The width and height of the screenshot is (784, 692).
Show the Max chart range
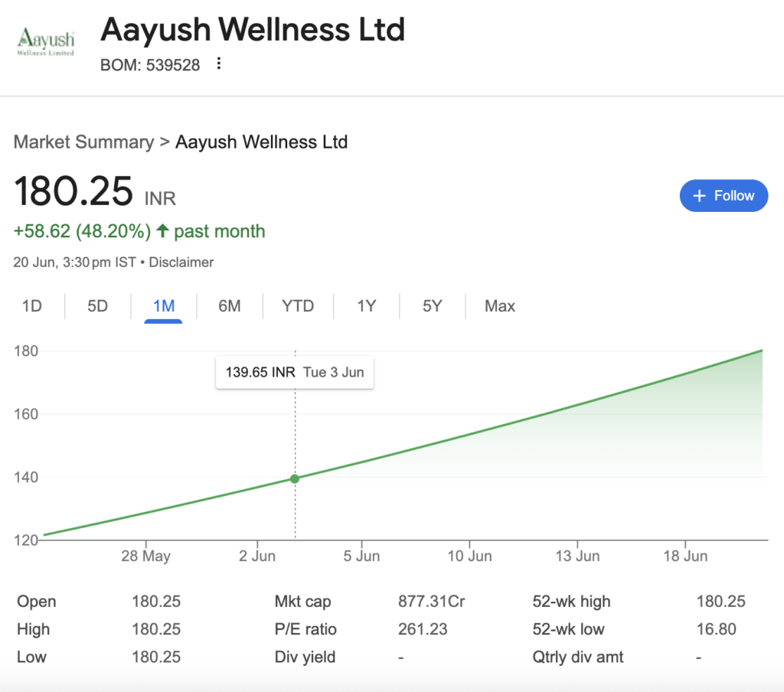(500, 306)
